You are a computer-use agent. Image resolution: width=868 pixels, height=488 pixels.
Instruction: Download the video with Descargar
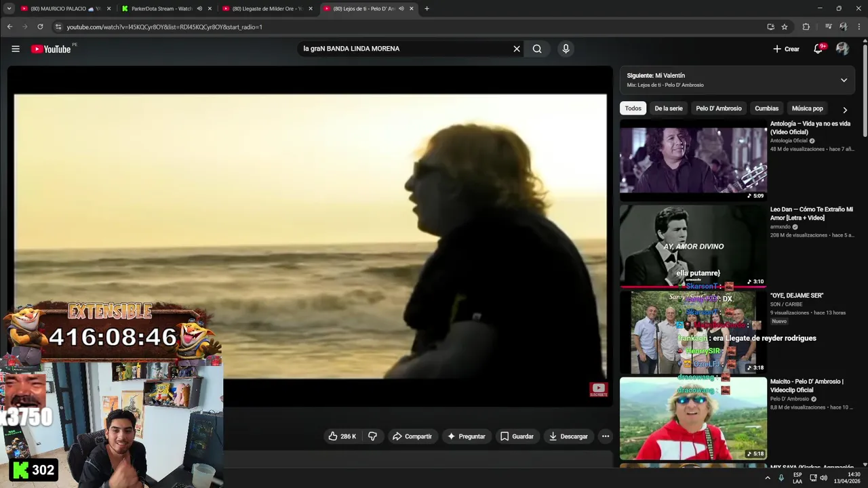click(568, 436)
